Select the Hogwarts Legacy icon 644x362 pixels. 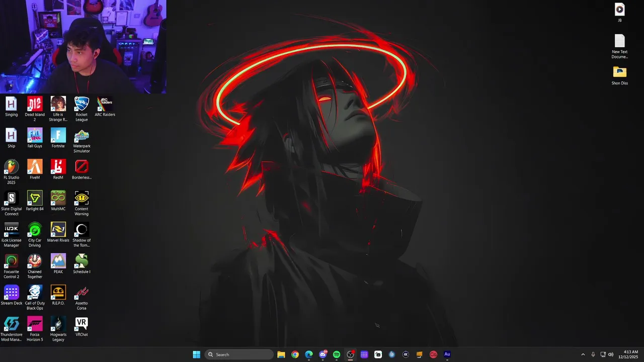pyautogui.click(x=58, y=329)
